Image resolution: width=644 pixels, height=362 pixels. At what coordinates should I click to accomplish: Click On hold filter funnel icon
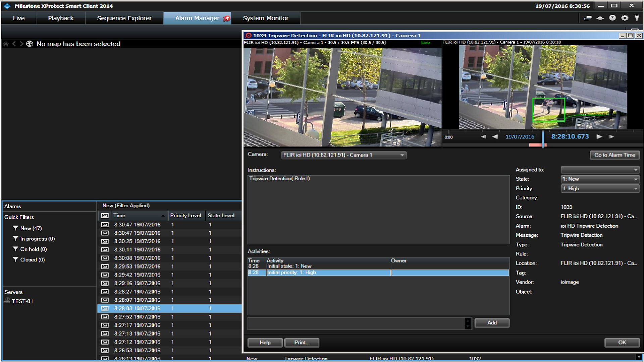click(x=15, y=249)
